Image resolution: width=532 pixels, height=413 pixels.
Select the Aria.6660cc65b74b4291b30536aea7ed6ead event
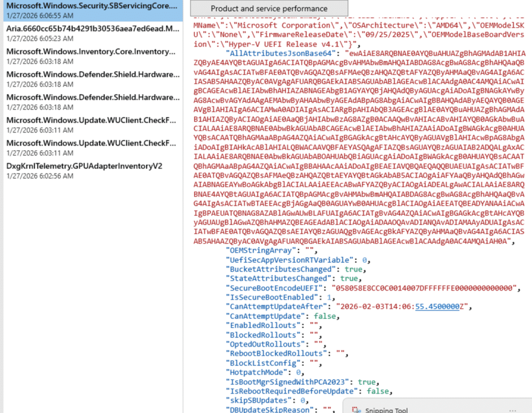91,33
